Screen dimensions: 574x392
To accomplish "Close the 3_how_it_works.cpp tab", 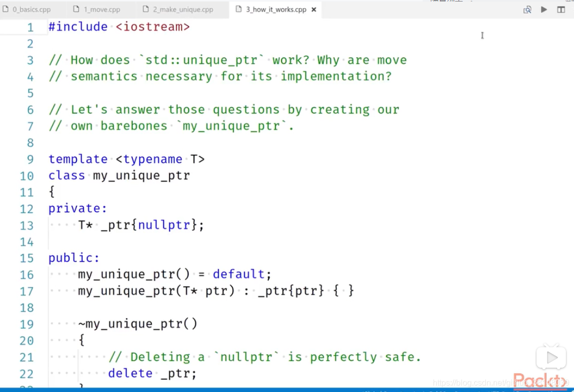I will click(314, 10).
